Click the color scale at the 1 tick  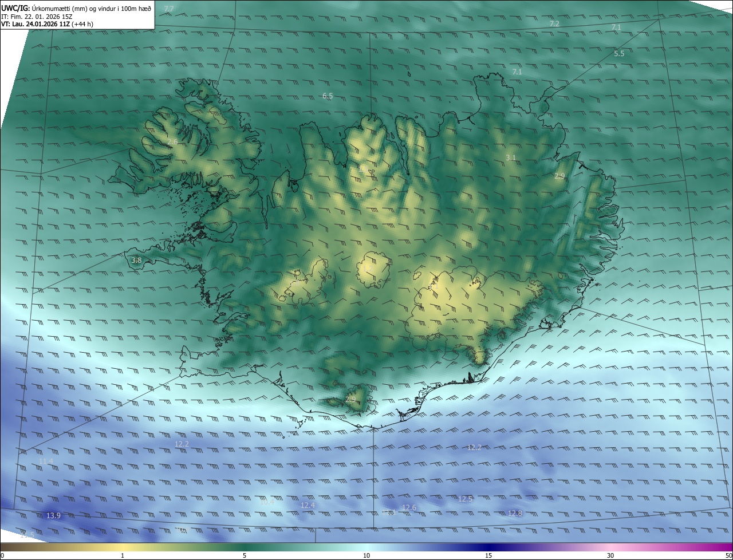tap(123, 555)
